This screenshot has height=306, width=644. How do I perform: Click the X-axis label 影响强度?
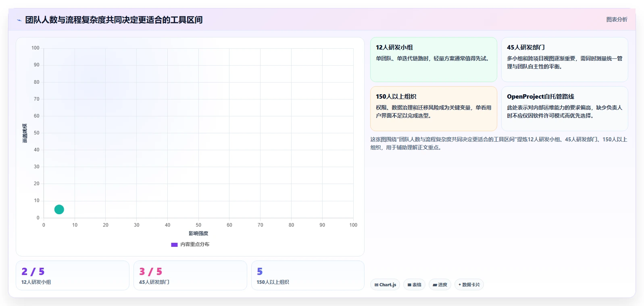(x=198, y=234)
